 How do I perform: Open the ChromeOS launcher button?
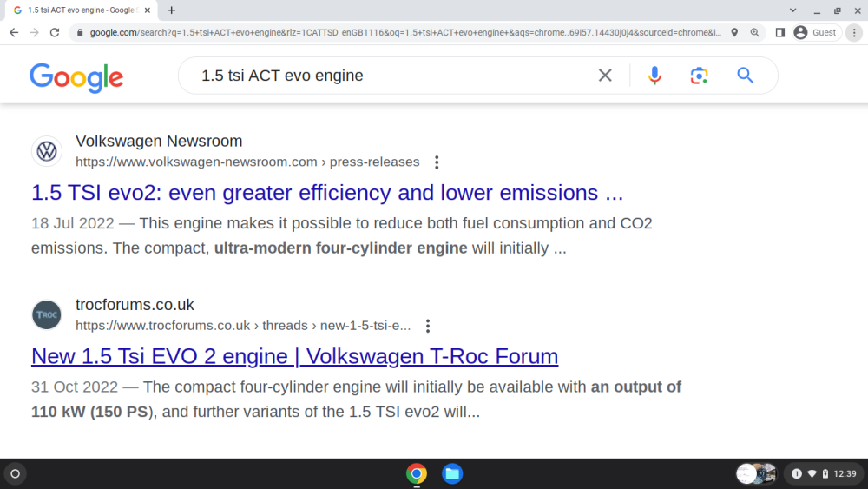click(16, 473)
